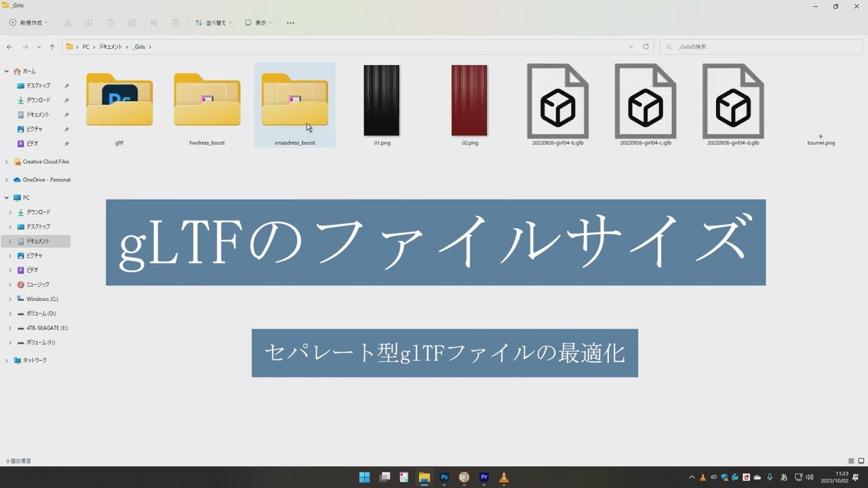
Task: Click ドキュメント in the address breadcrumb
Action: [x=111, y=47]
